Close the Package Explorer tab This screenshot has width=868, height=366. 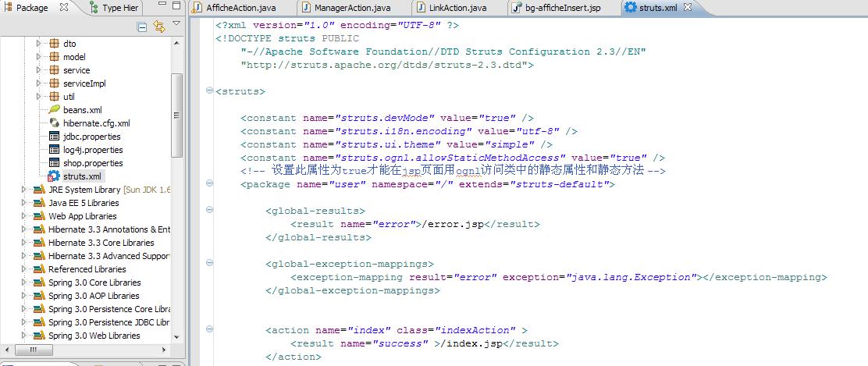(x=64, y=8)
